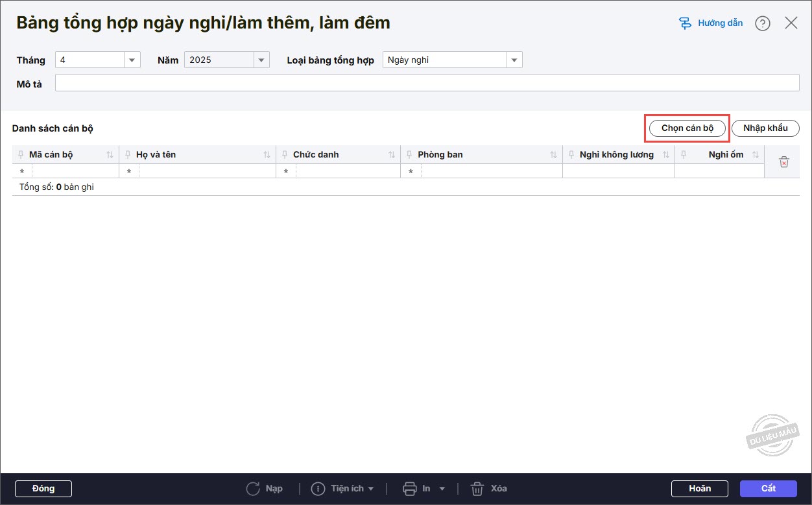Click the Phòng ban filter box
Viewport: 812px width, 505px height.
tap(492, 171)
